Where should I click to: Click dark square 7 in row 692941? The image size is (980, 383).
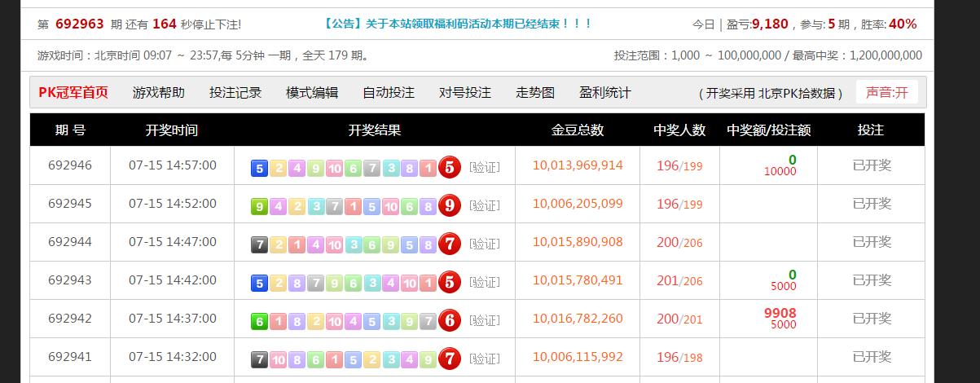pos(259,359)
